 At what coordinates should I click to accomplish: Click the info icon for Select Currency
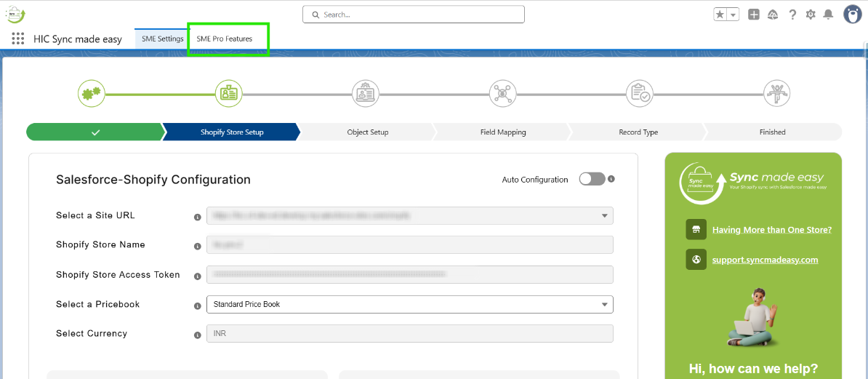pos(197,335)
